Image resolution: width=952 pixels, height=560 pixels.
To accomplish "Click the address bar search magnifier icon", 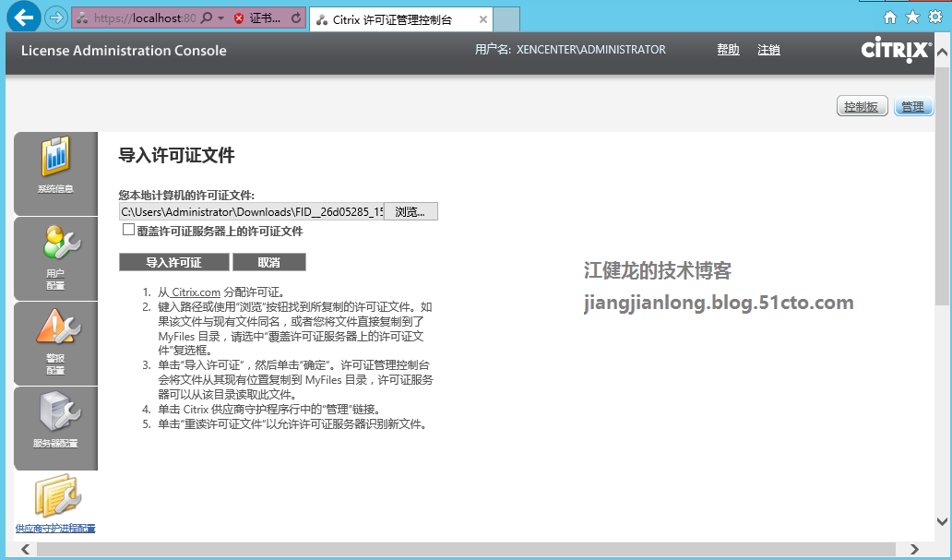I will tap(207, 18).
